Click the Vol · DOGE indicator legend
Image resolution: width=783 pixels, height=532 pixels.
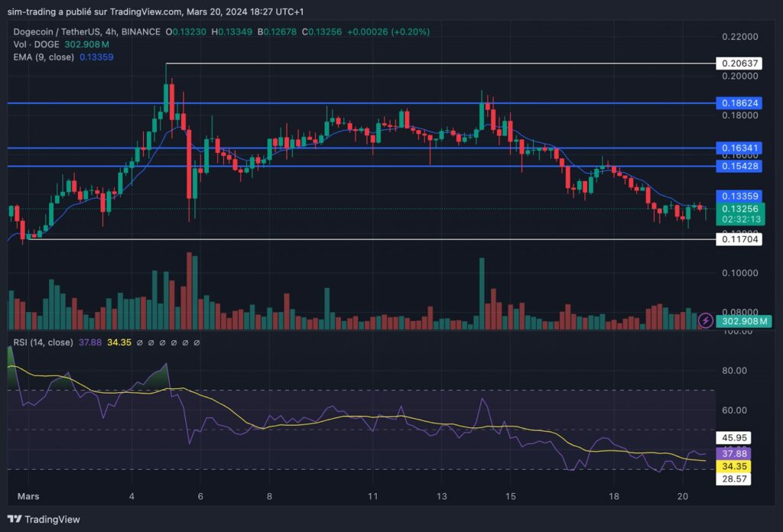pos(36,44)
